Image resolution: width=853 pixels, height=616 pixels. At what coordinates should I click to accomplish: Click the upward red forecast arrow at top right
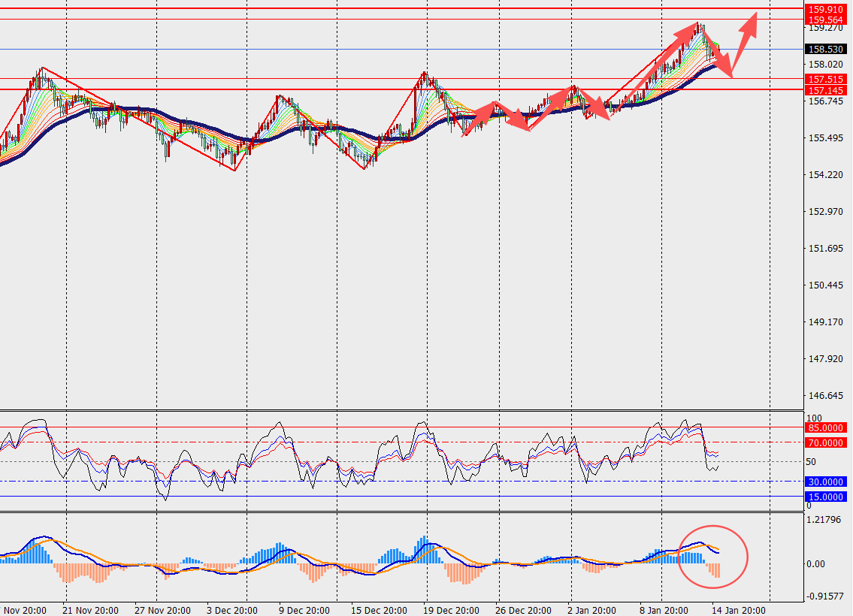[747, 30]
